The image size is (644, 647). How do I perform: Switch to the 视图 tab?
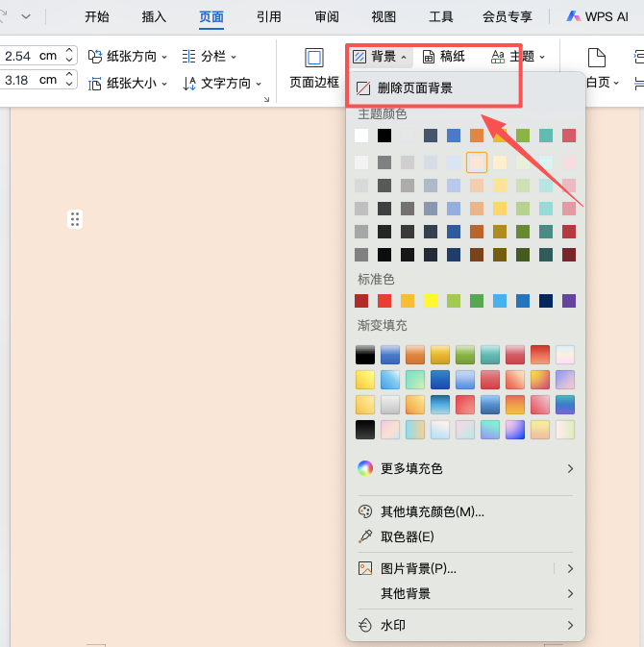(x=384, y=16)
